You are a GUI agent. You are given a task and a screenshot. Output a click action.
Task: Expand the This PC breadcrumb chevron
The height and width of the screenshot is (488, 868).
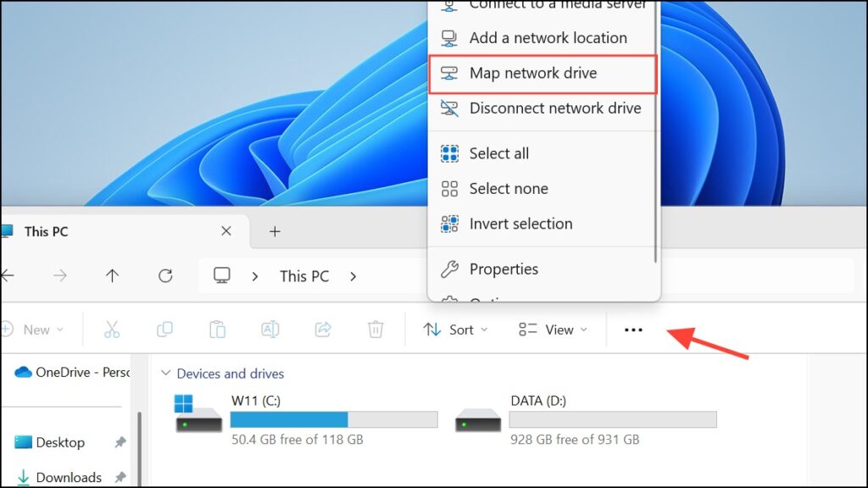[353, 276]
